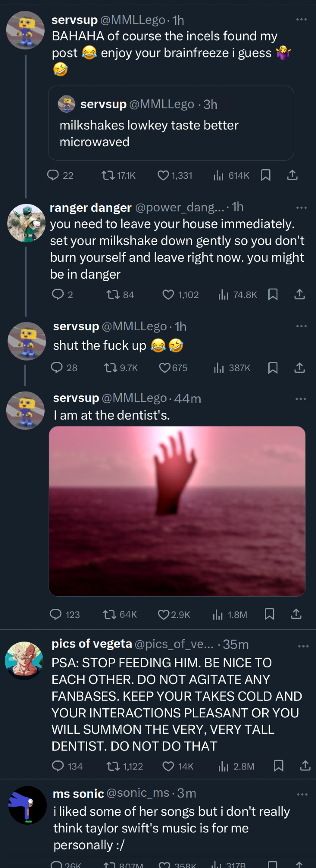Image resolution: width=316 pixels, height=868 pixels.
Task: Like the "I am at the dentist's" tweet
Action: pos(163,615)
